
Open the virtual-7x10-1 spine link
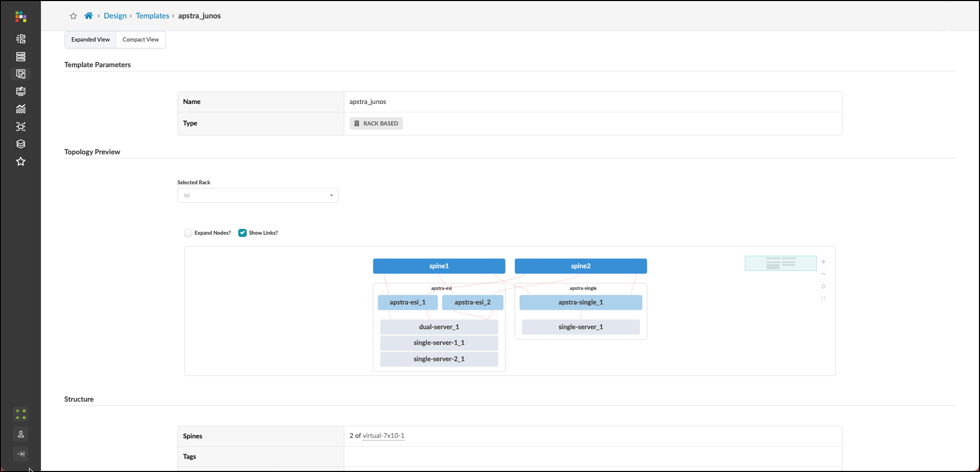[x=383, y=436]
